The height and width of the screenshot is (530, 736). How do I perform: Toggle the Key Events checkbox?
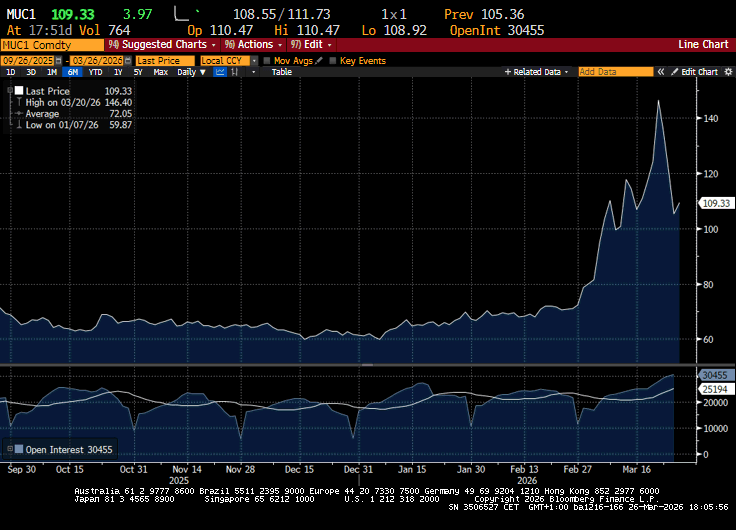tap(333, 60)
